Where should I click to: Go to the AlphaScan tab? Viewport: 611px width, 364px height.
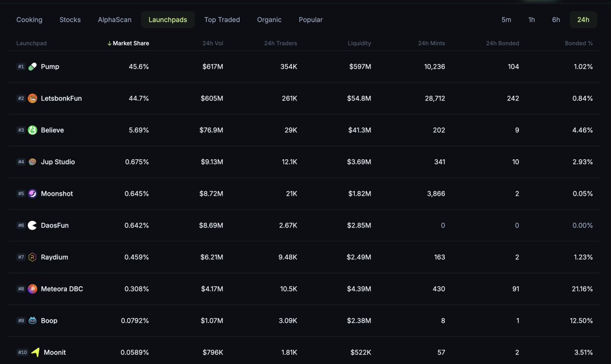tap(115, 20)
